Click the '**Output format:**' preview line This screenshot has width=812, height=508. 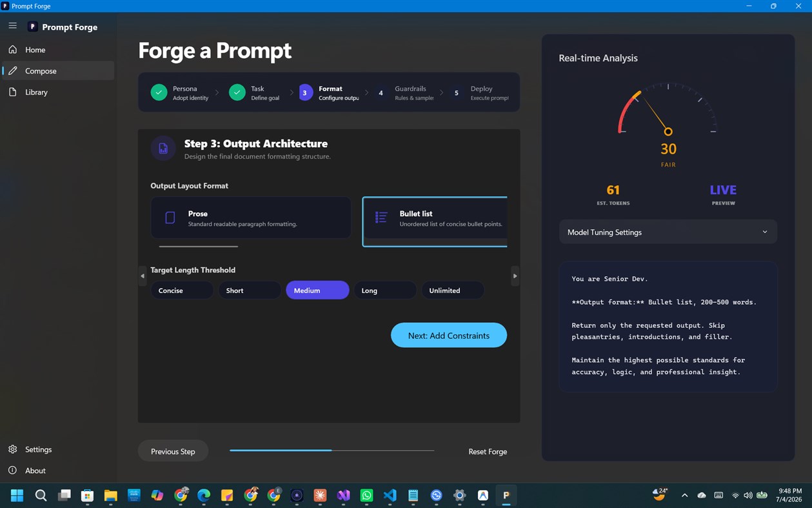[664, 302]
